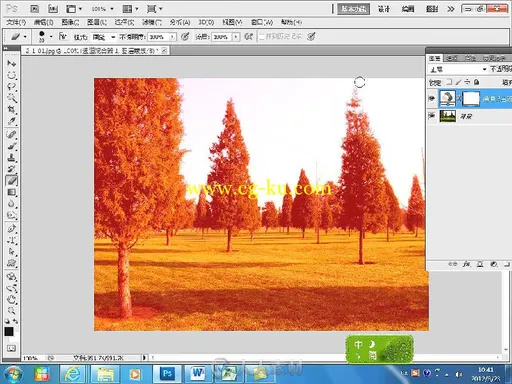Screen dimensions: 512x384
Task: Select the Pen tool
Action: [12, 229]
